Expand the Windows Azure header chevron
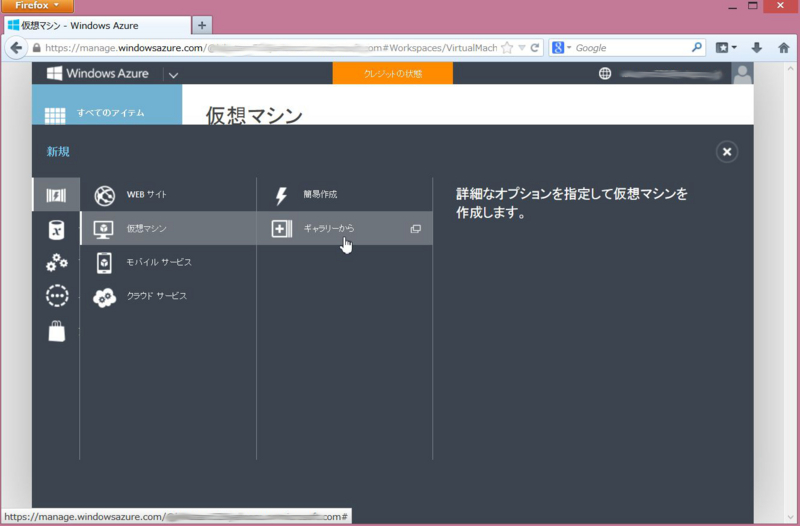 pyautogui.click(x=173, y=75)
